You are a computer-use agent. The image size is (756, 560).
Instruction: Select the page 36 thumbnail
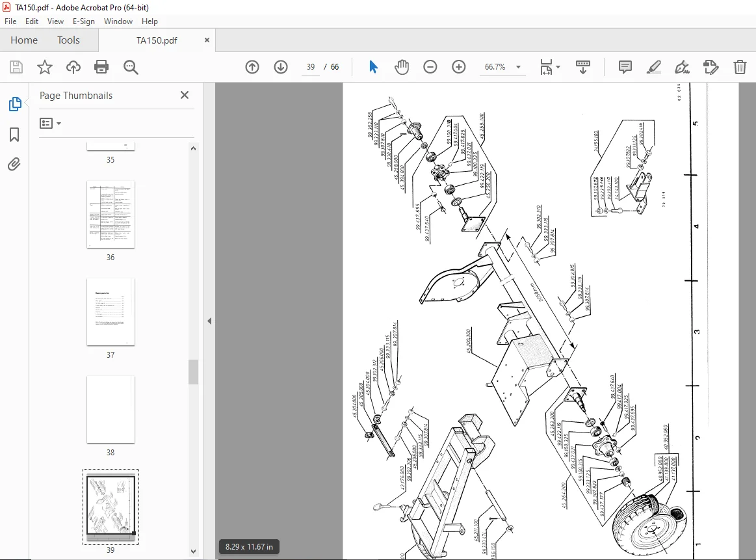click(x=111, y=215)
